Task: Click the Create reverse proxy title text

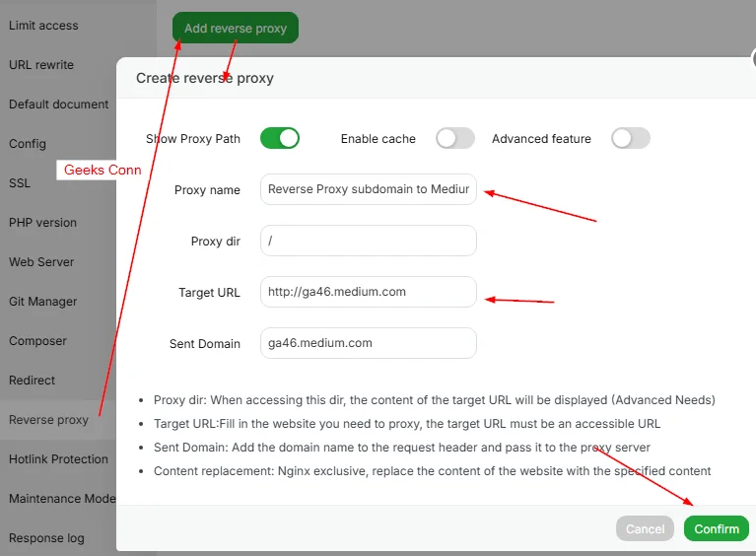Action: [205, 78]
